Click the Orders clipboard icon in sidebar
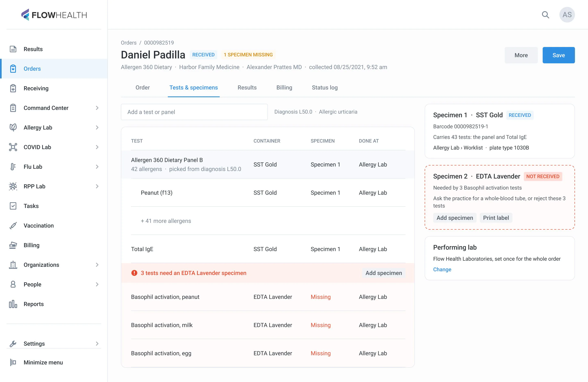588x382 pixels. click(13, 68)
